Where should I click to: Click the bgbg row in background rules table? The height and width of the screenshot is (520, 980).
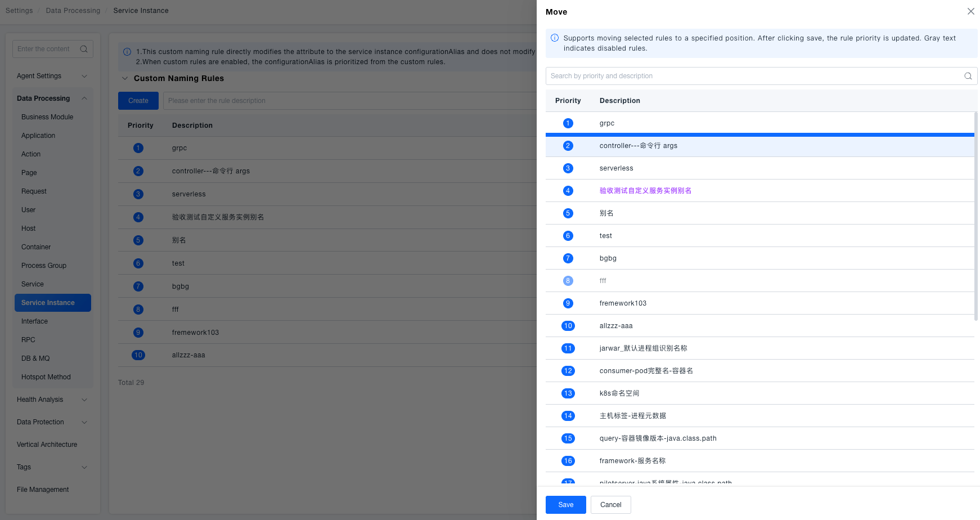pos(327,286)
